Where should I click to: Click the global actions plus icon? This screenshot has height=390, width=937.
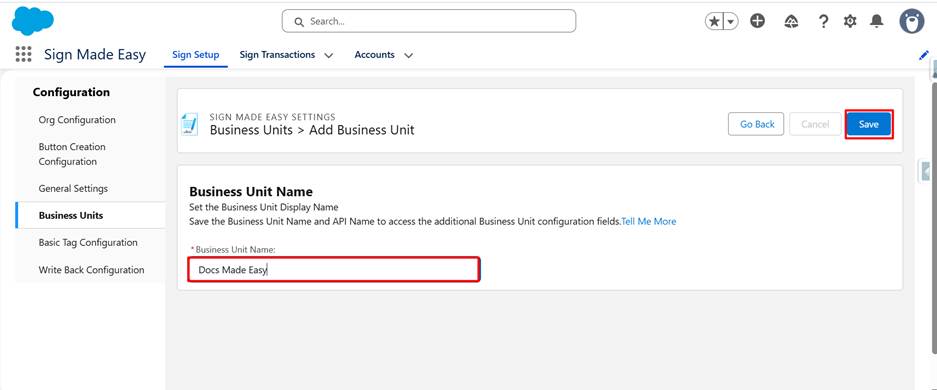758,22
